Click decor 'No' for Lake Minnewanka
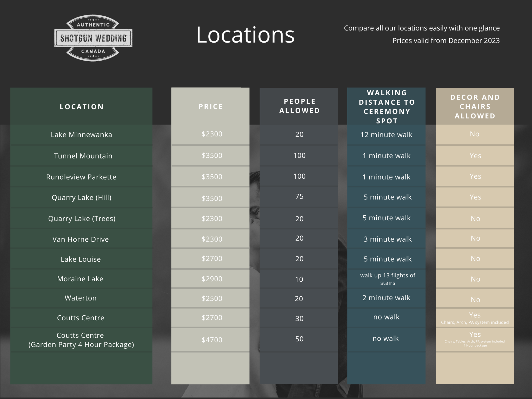 tap(475, 134)
